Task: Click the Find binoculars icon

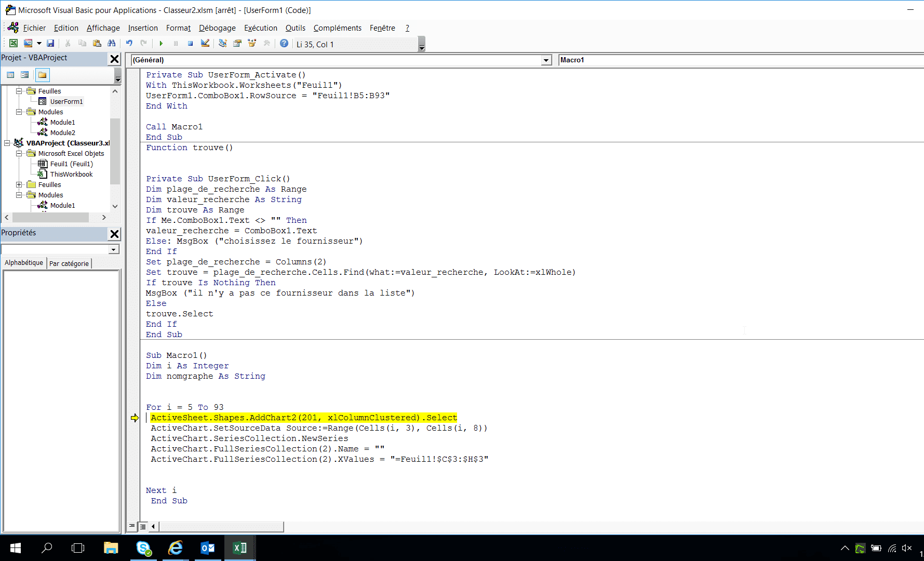Action: [x=111, y=44]
